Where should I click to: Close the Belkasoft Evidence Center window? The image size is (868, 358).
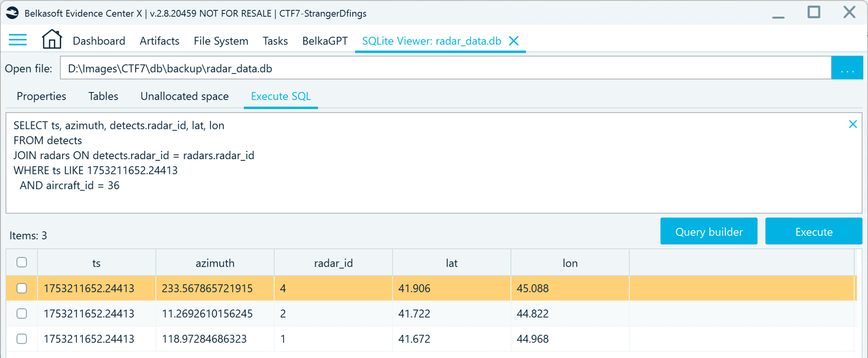click(x=849, y=12)
